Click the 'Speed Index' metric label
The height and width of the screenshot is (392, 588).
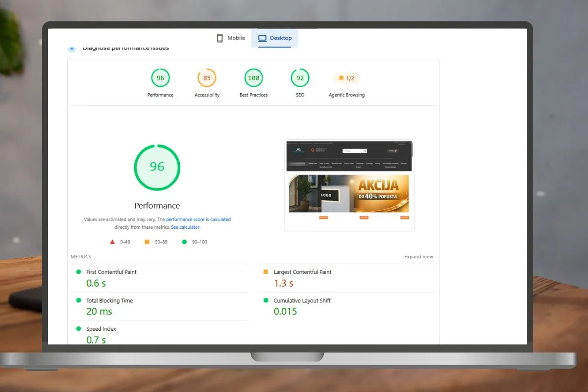(x=101, y=329)
